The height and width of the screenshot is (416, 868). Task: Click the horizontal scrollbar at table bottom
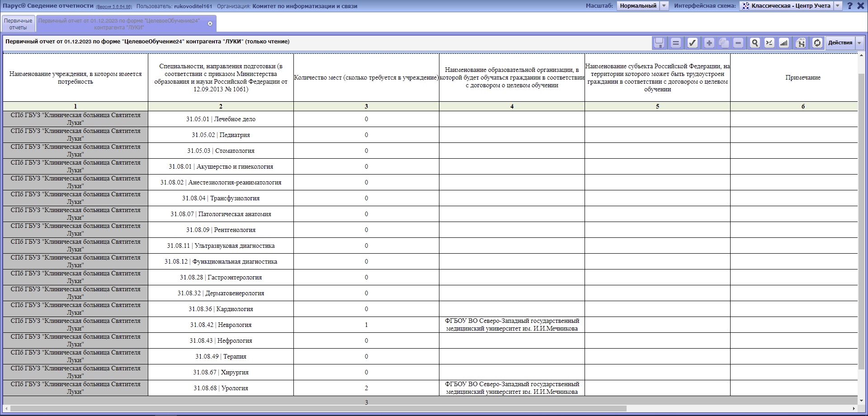pyautogui.click(x=316, y=409)
